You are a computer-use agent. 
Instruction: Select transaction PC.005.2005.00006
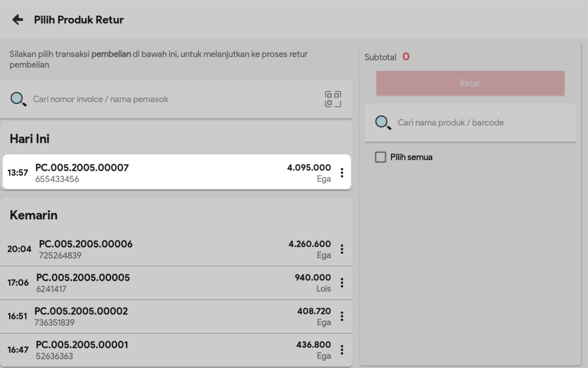pyautogui.click(x=170, y=249)
